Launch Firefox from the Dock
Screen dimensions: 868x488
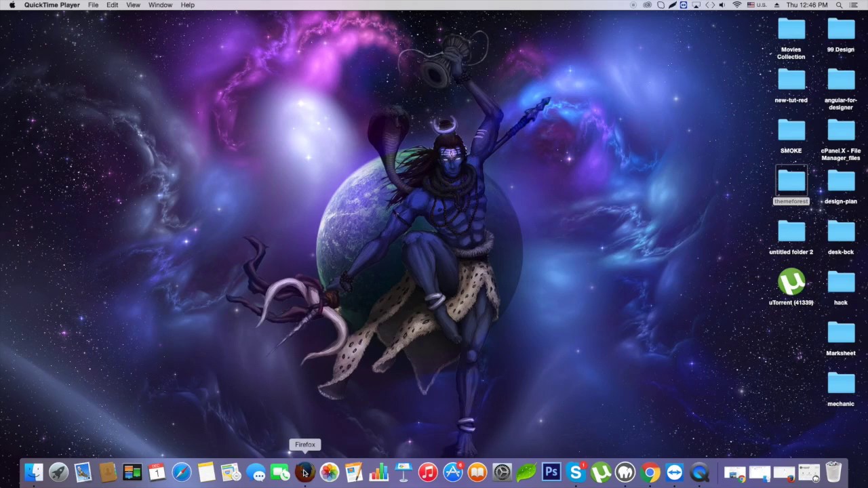(305, 472)
